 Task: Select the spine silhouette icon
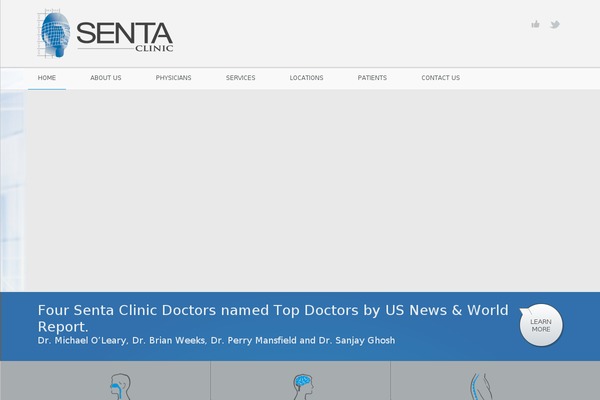[481, 387]
